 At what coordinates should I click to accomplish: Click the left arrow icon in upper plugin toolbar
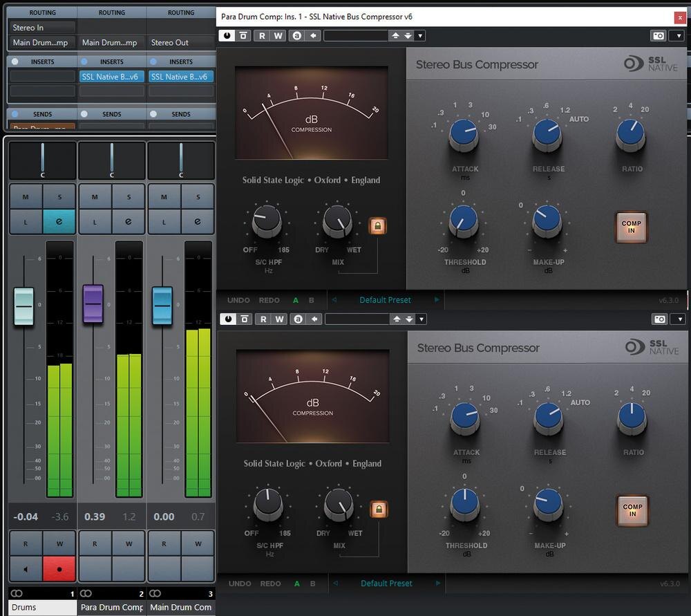pos(313,36)
